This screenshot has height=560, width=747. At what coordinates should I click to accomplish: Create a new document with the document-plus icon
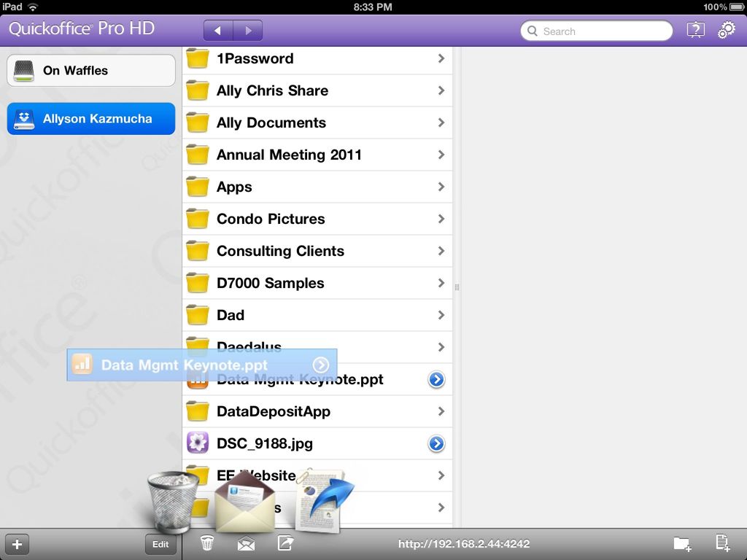(x=721, y=543)
